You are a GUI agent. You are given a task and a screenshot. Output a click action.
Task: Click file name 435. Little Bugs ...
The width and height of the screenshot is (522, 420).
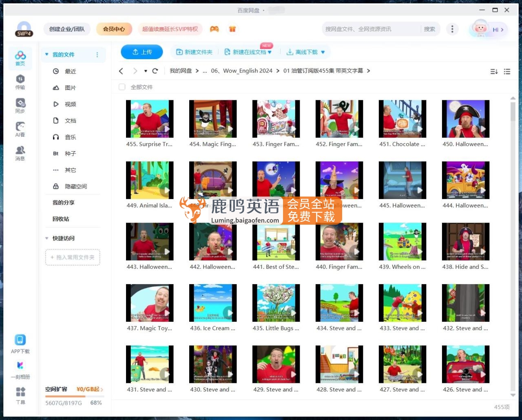click(276, 328)
